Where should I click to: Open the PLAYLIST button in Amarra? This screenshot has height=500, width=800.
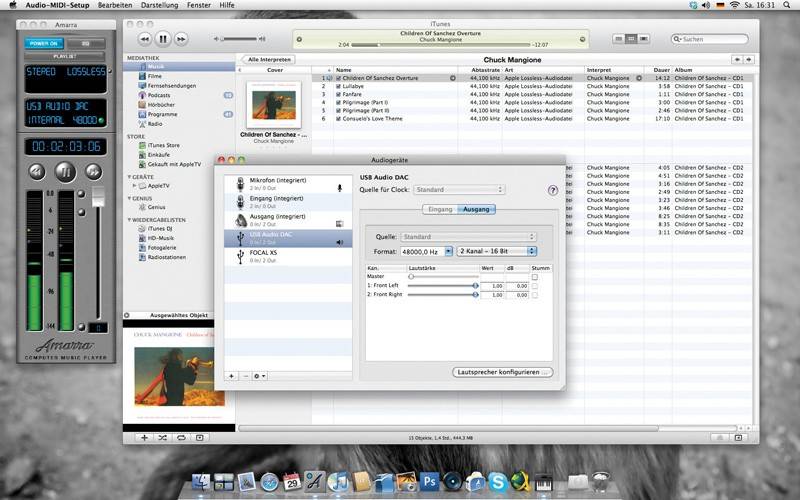pyautogui.click(x=65, y=56)
